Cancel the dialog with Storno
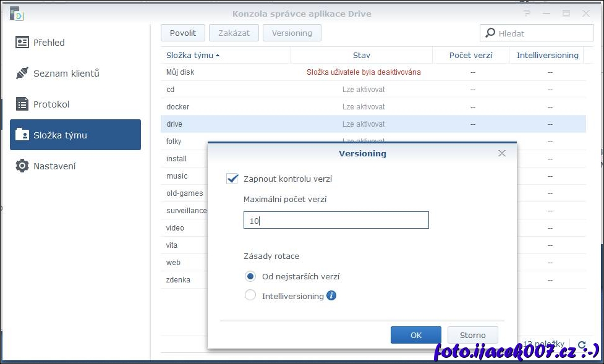 point(472,335)
